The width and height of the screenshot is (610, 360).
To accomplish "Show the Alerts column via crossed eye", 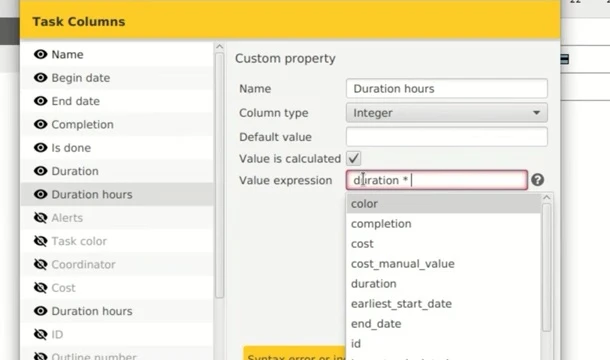I will [40, 218].
